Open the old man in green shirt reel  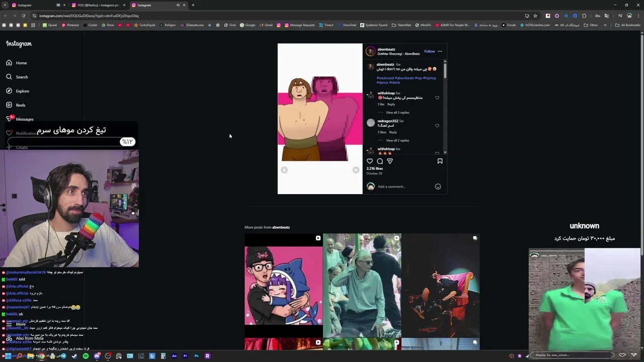[362, 286]
